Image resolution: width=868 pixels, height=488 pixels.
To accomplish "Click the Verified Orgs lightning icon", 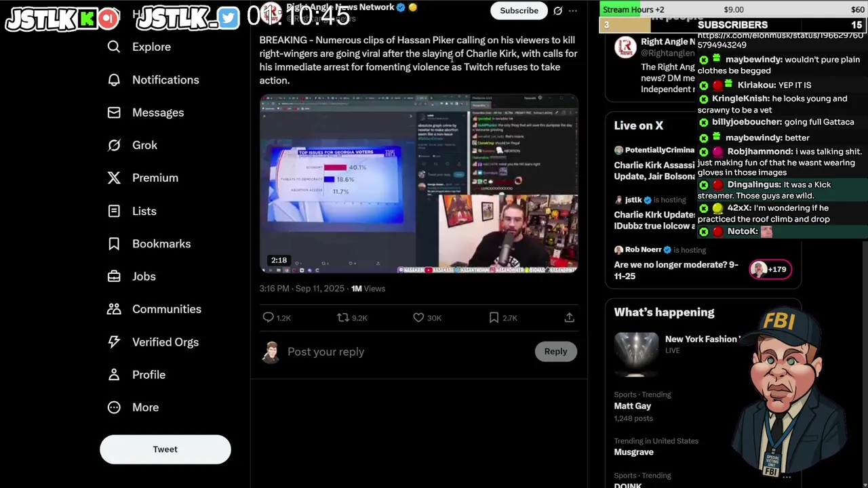I will pyautogui.click(x=114, y=342).
